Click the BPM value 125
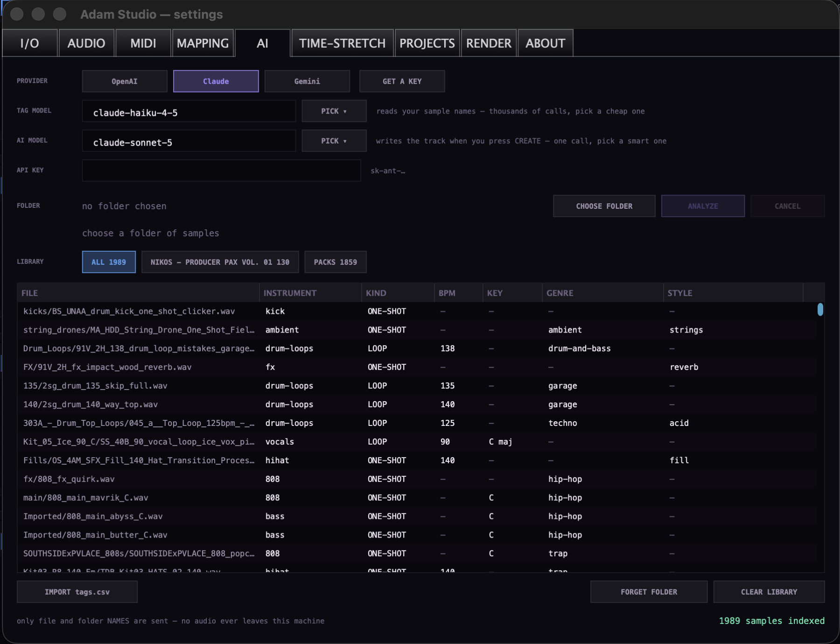The height and width of the screenshot is (644, 840). tap(447, 423)
